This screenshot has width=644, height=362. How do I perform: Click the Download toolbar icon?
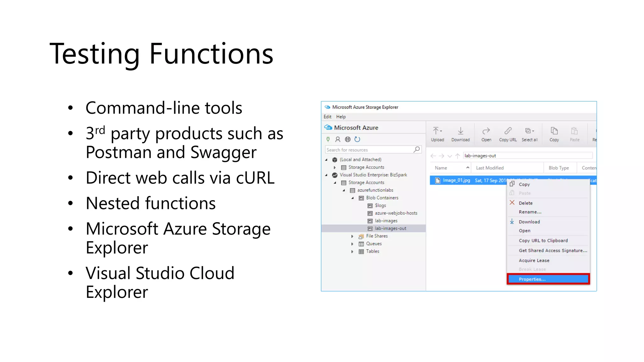tap(460, 134)
